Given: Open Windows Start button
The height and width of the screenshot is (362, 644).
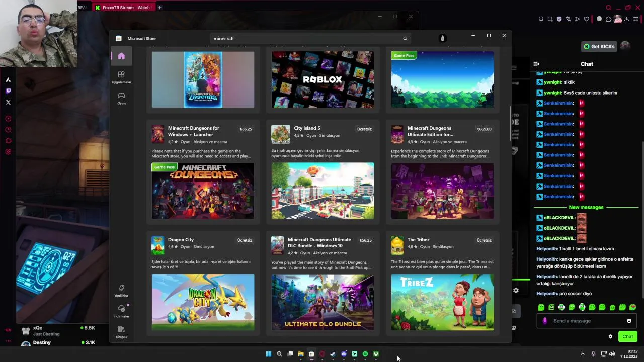Looking at the screenshot, I should tap(268, 354).
